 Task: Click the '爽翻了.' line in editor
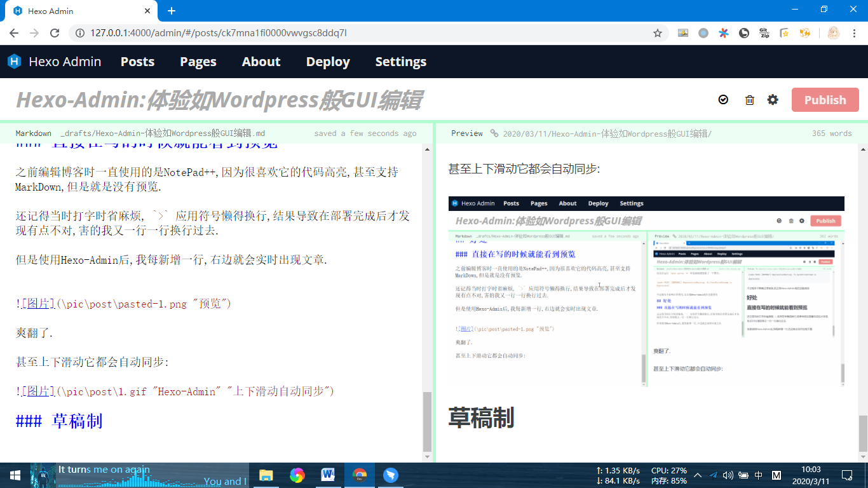click(34, 332)
